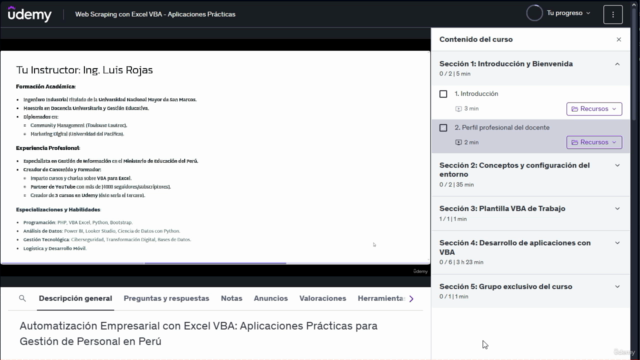This screenshot has width=640, height=360.
Task: Select the Descripción general tab
Action: coord(76,299)
